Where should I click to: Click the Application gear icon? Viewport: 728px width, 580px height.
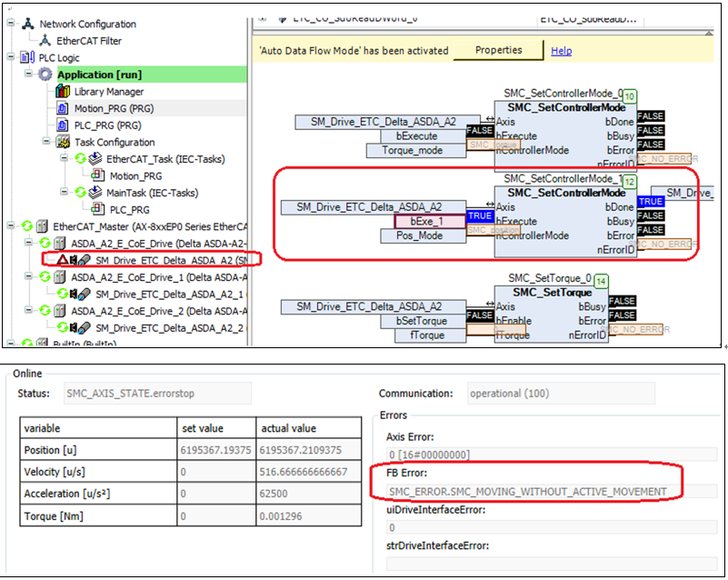point(45,75)
